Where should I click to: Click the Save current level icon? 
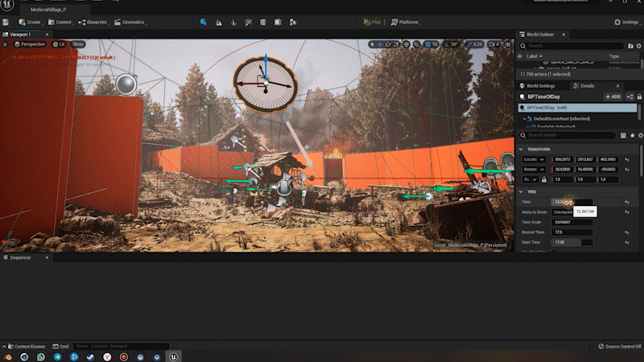[6, 23]
